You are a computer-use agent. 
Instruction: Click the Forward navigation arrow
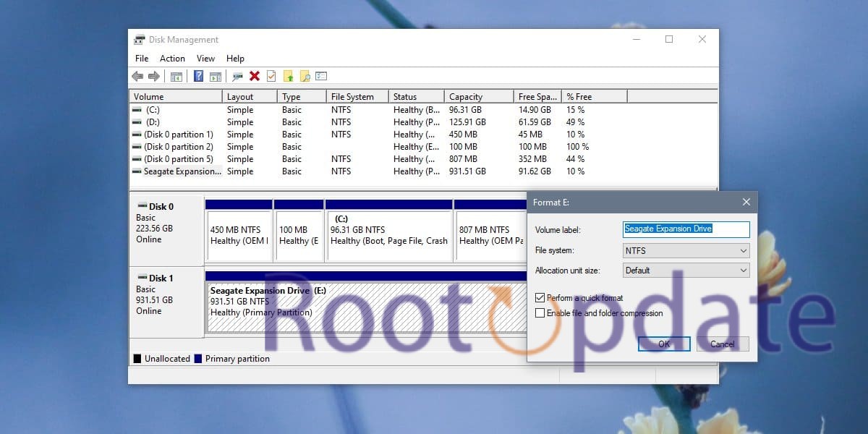tap(155, 76)
